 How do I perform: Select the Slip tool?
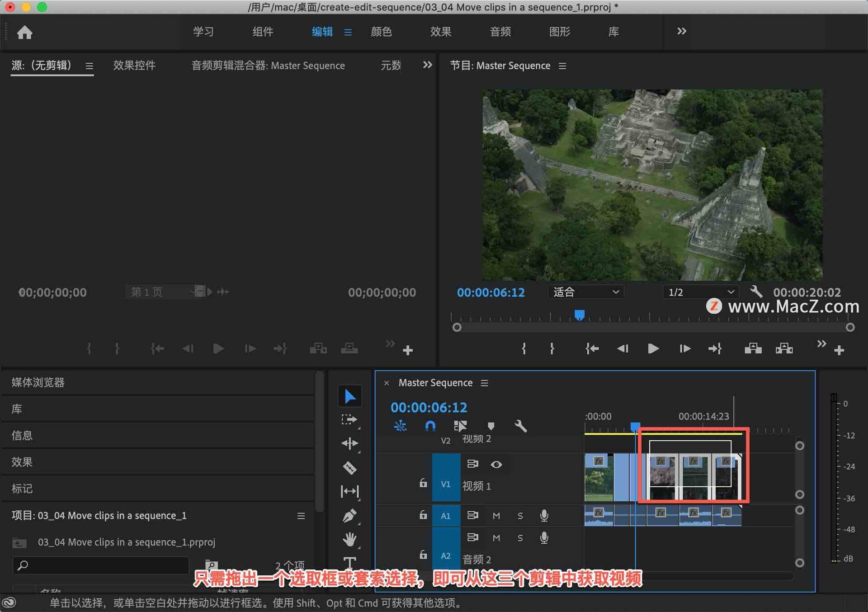[349, 491]
